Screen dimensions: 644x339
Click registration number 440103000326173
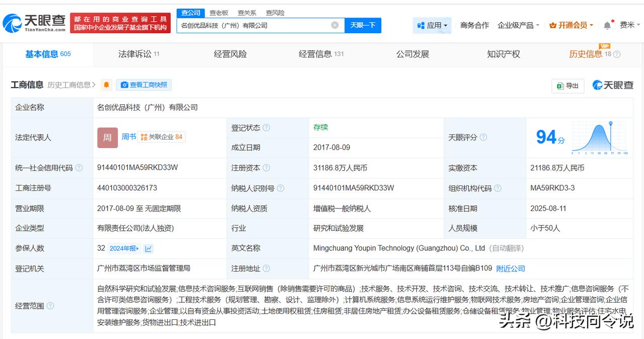(127, 188)
